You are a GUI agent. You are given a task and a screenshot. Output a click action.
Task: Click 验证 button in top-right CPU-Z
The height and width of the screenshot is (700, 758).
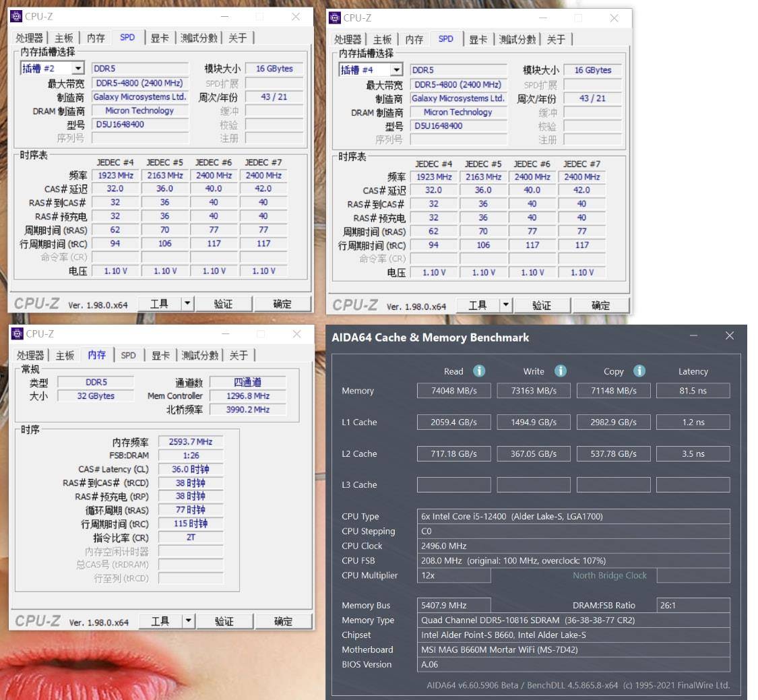click(x=541, y=305)
